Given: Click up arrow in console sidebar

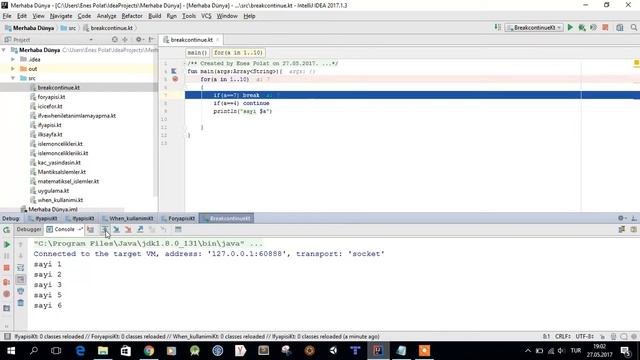Looking at the screenshot, I should (20, 244).
